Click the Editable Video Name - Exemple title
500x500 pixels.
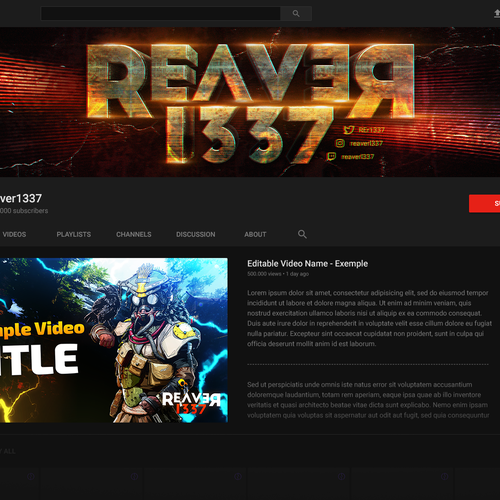[307, 264]
